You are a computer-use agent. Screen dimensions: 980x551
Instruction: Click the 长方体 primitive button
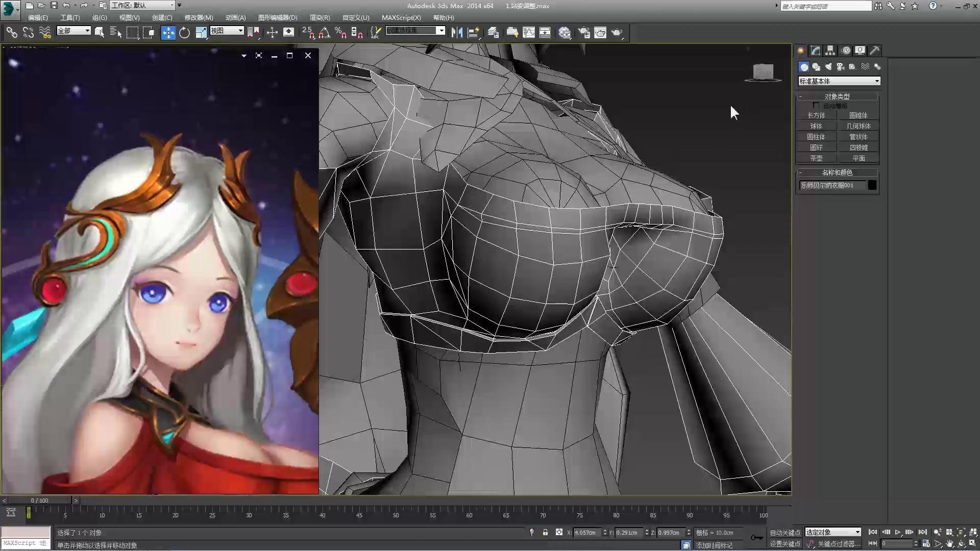pos(816,115)
